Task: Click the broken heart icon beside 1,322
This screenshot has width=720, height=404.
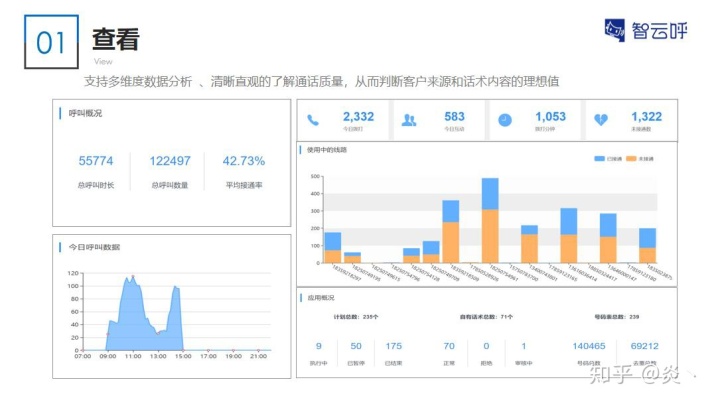Action: point(601,120)
